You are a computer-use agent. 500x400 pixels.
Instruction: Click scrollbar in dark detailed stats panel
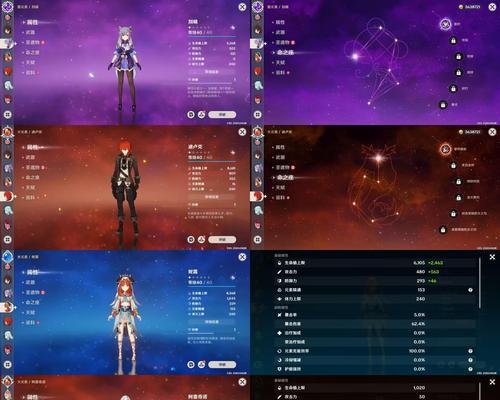coord(479,283)
